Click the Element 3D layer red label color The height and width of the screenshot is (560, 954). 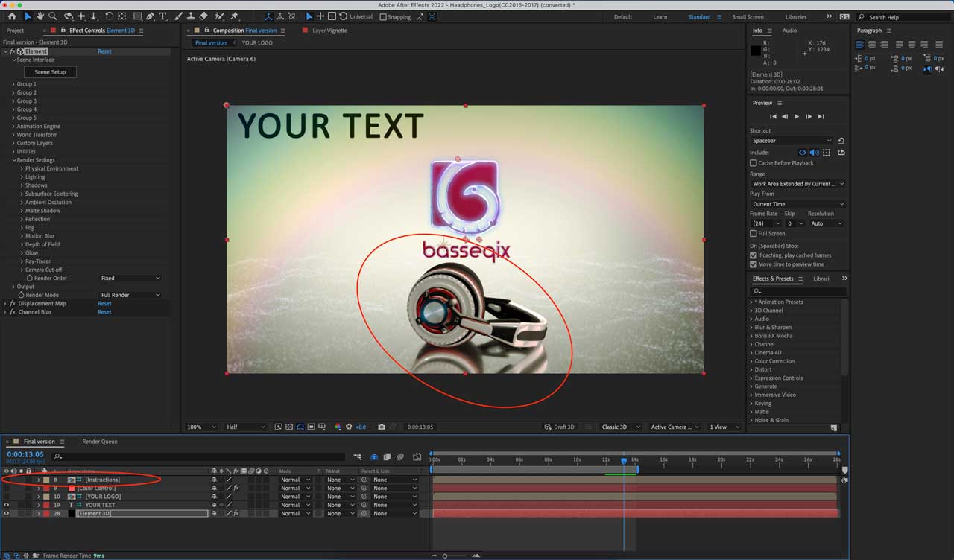[48, 514]
